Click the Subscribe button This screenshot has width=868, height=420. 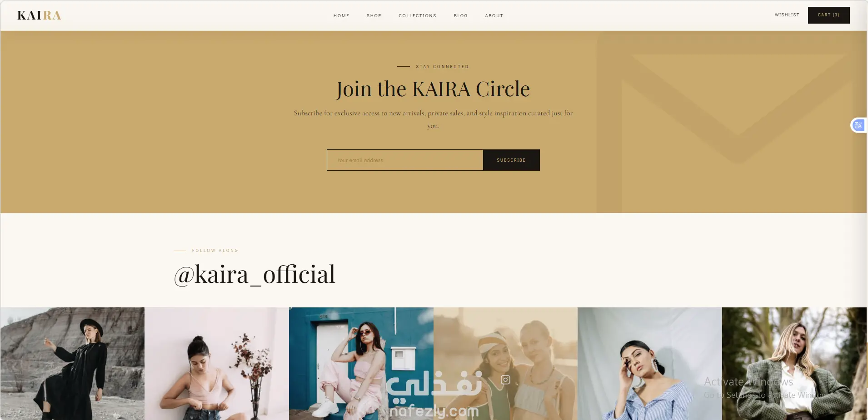(511, 160)
